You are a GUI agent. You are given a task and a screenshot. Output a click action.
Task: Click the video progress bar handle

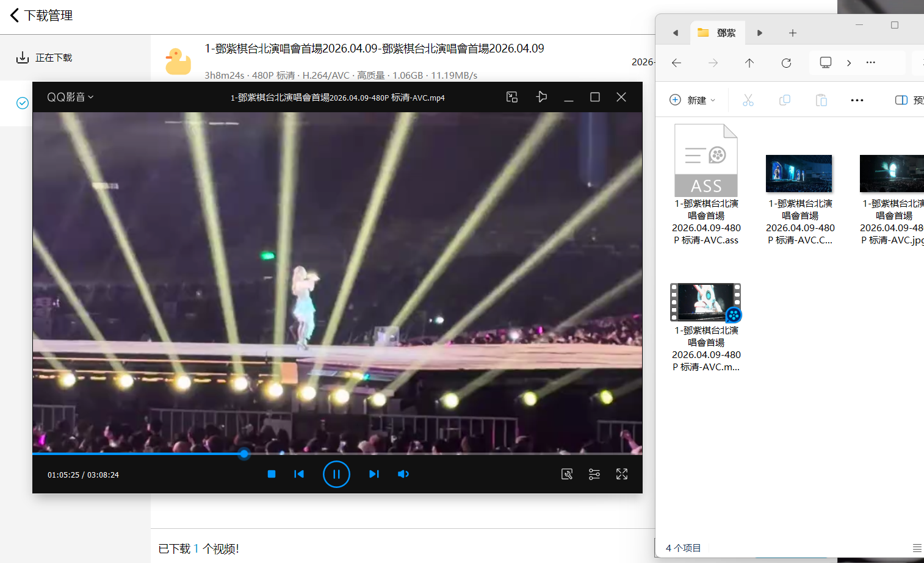tap(244, 454)
